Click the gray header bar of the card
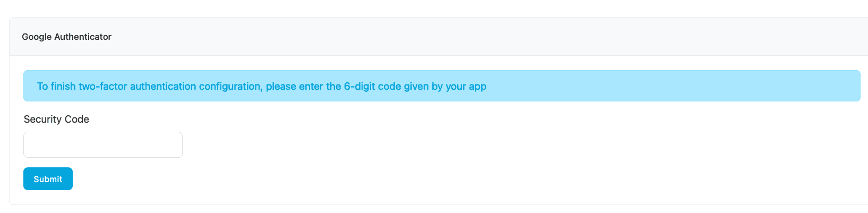Image resolution: width=868 pixels, height=213 pixels. coord(439,37)
